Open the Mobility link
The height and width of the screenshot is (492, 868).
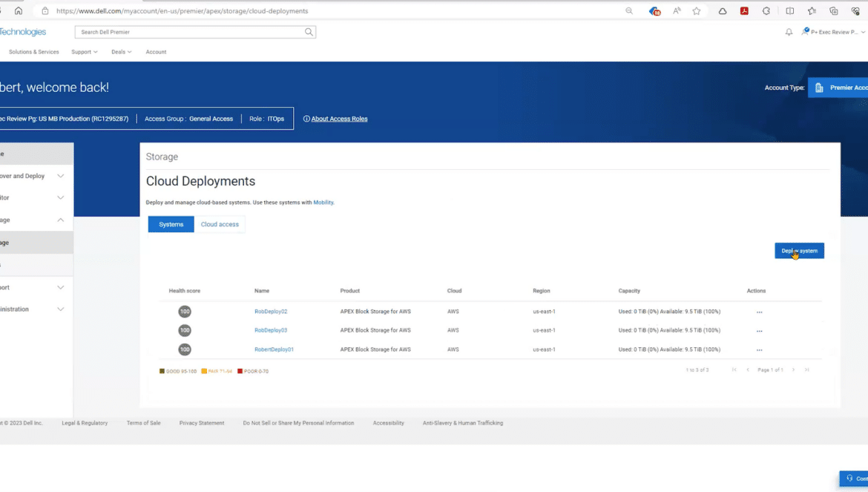pyautogui.click(x=323, y=203)
